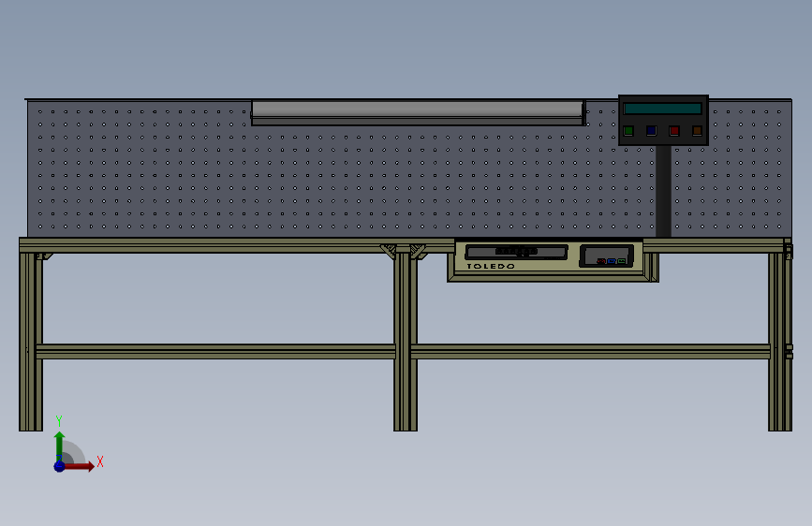Click the green Y axis arrow of the triad

point(60,446)
